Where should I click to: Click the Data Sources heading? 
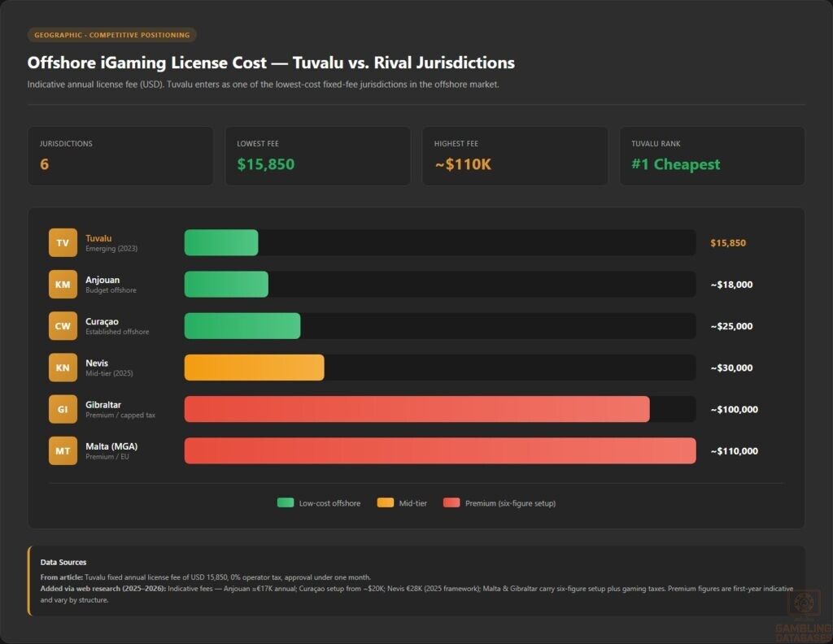coord(63,562)
